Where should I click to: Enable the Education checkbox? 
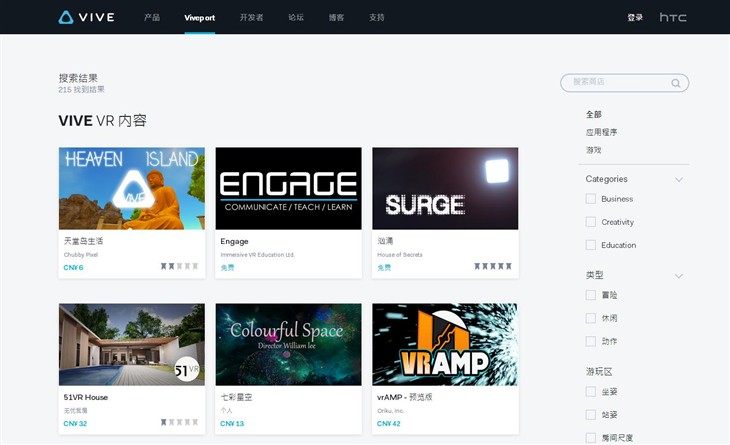coord(591,245)
